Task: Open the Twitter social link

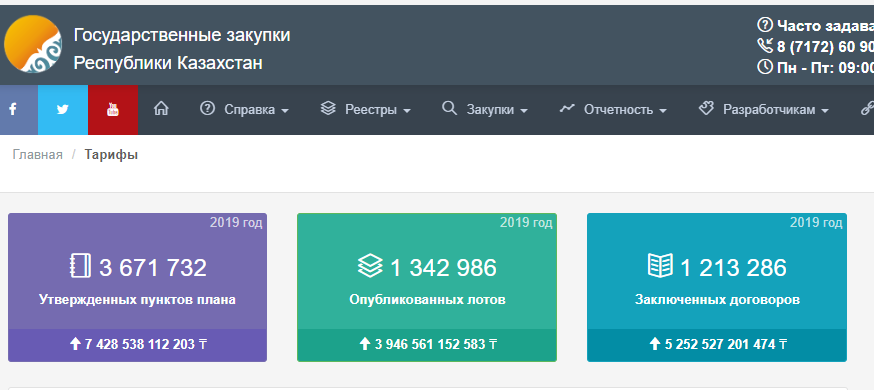Action: point(62,110)
